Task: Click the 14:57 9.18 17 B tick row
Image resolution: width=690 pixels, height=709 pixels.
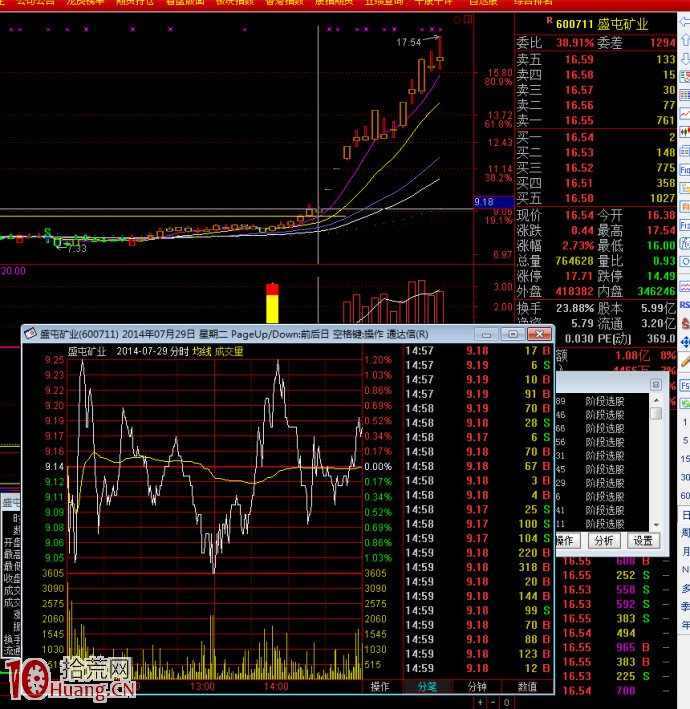Action: point(477,350)
